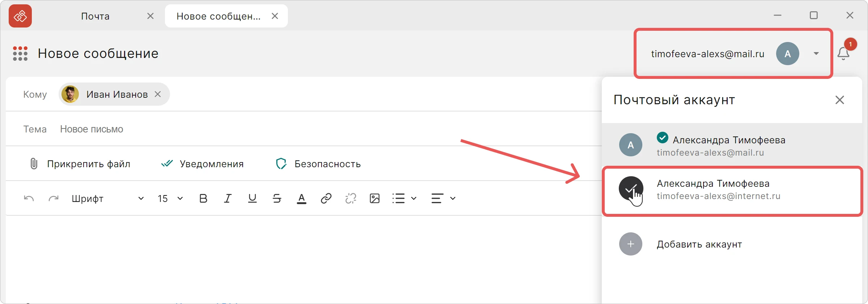Viewport: 868px width, 304px height.
Task: Apply strikethrough formatting
Action: point(277,198)
